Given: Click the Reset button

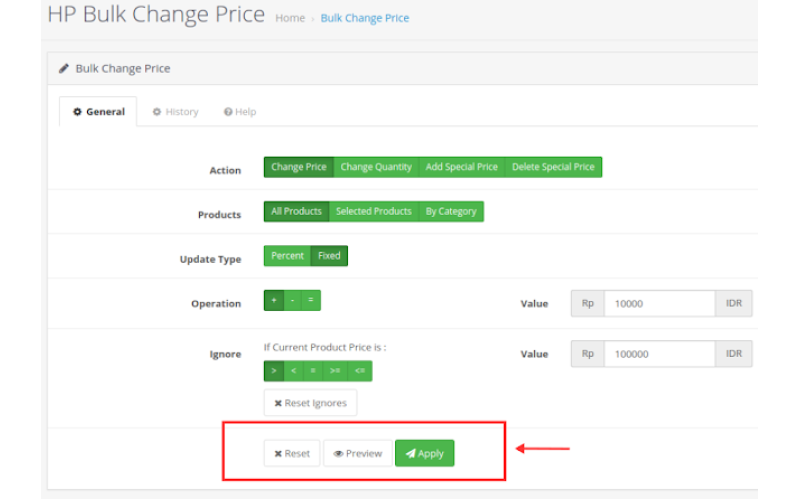Looking at the screenshot, I should [292, 454].
